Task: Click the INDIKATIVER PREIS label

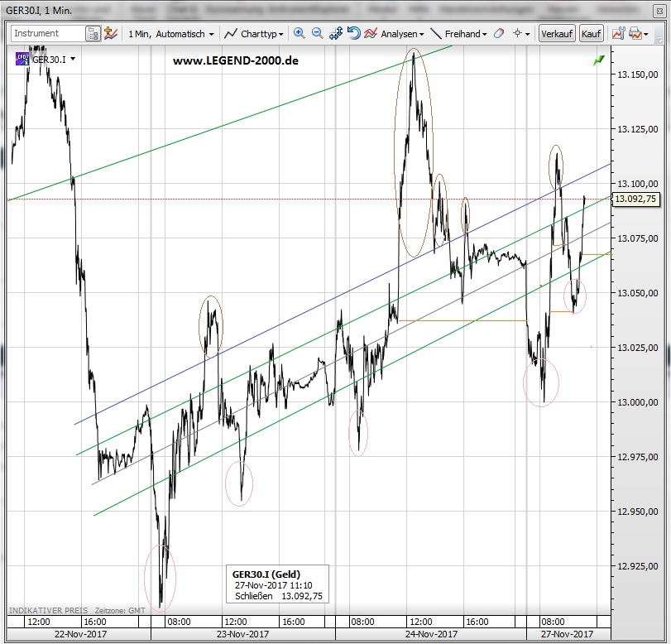Action: 48,610
